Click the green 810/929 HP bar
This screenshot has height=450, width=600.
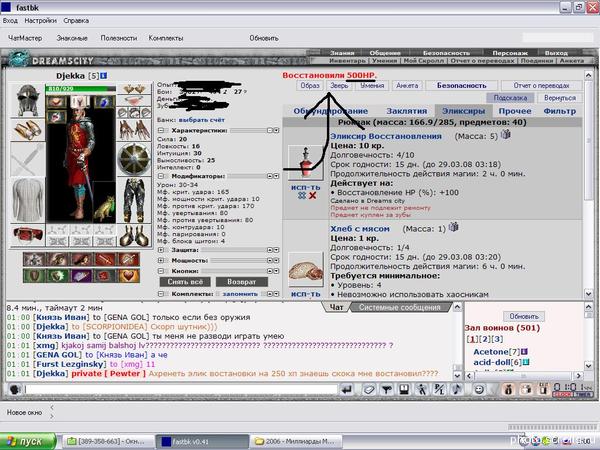80,88
